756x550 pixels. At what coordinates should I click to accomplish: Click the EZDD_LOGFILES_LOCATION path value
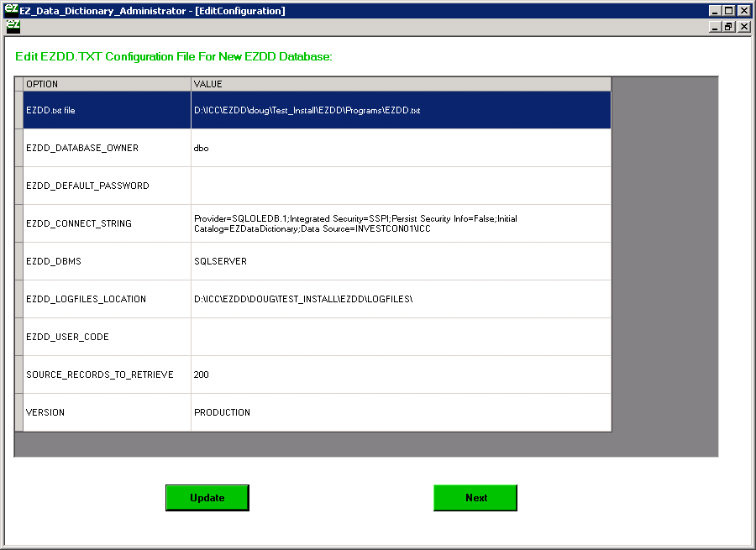pyautogui.click(x=401, y=299)
